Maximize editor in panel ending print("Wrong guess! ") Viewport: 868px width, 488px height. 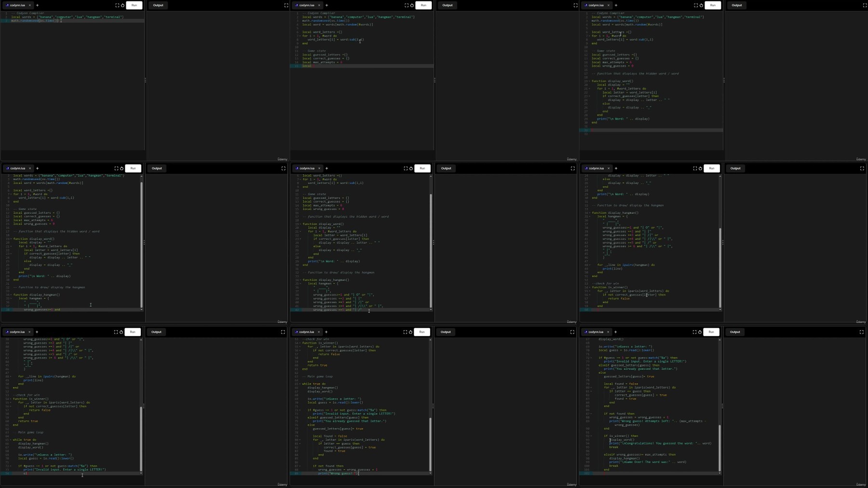[405, 332]
